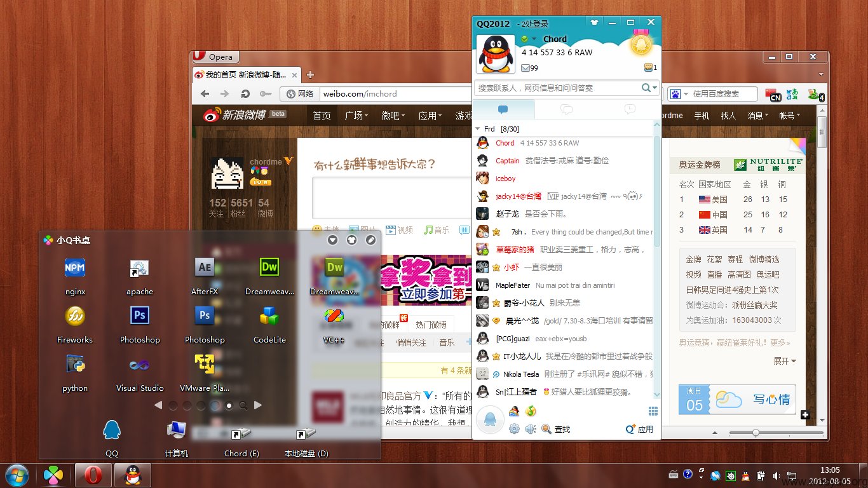Click Chord's penguin avatar in QQ header
Viewport: 868px width, 488px height.
click(496, 54)
